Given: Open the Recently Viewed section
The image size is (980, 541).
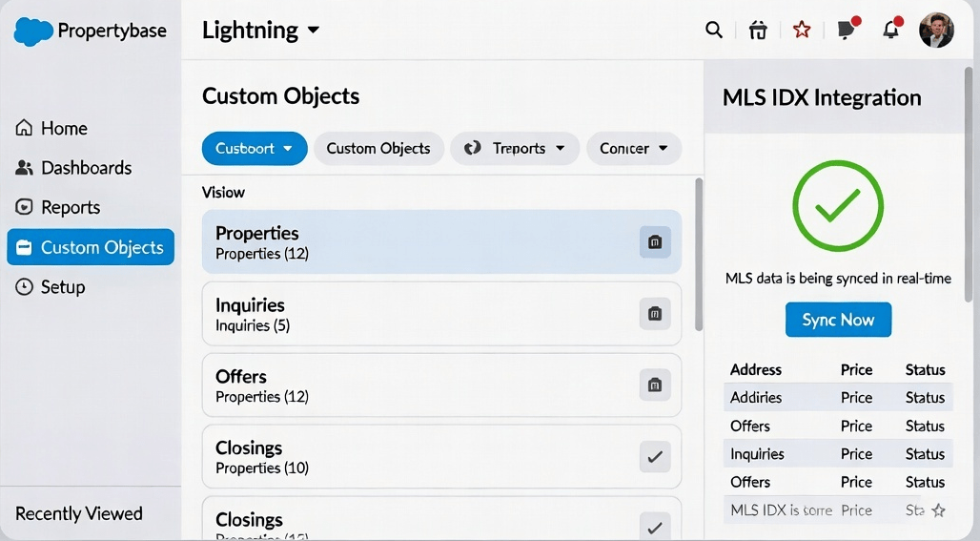Looking at the screenshot, I should point(79,513).
